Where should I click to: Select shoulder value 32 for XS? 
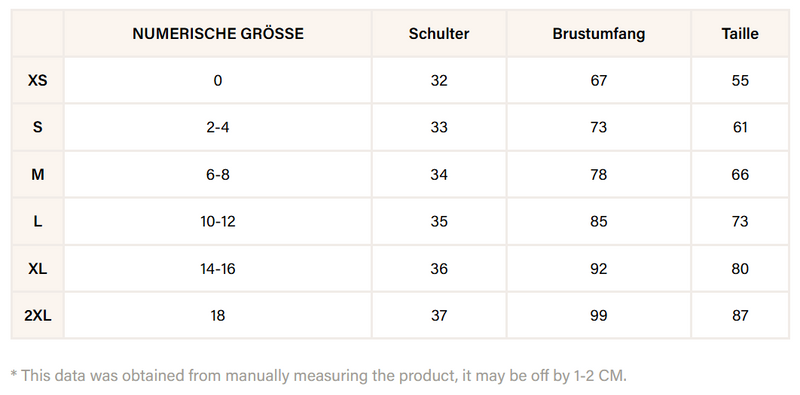tap(439, 81)
